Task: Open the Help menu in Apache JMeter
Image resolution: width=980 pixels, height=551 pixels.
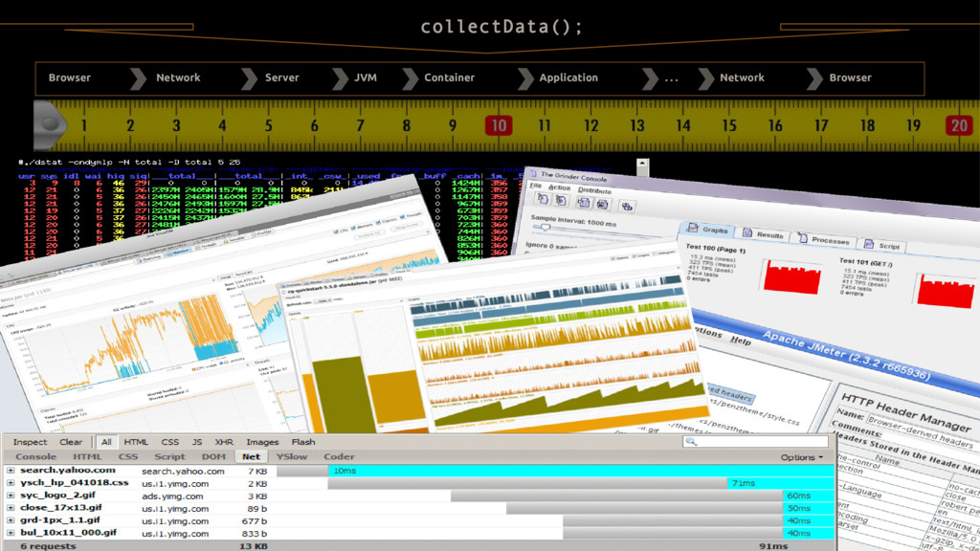Action: pos(741,341)
